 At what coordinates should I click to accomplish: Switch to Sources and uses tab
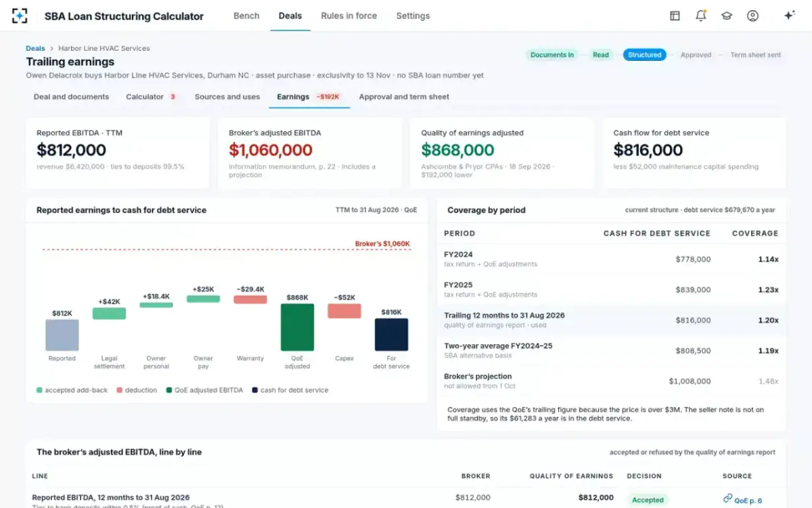coord(227,97)
